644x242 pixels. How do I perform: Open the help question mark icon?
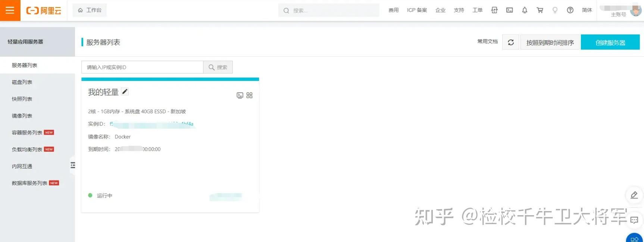[570, 10]
